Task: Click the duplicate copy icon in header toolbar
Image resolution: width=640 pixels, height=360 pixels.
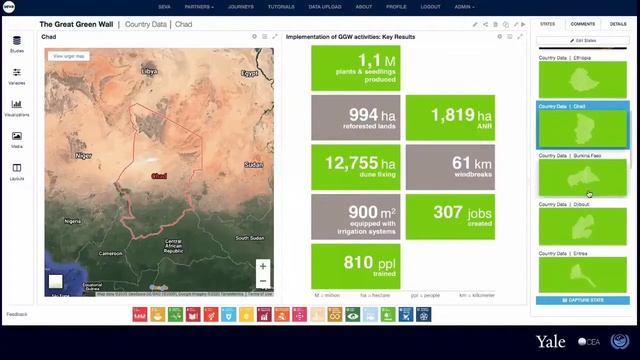Action: (506, 24)
